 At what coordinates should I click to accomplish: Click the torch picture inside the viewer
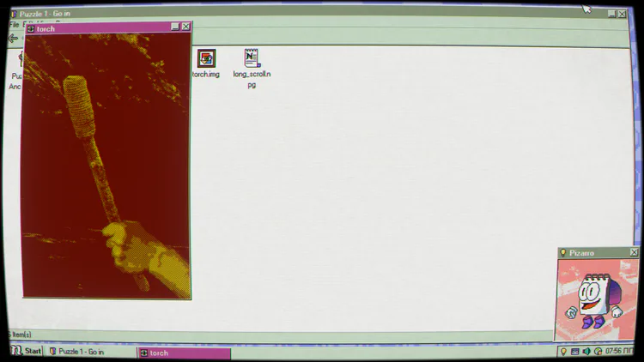tap(106, 166)
